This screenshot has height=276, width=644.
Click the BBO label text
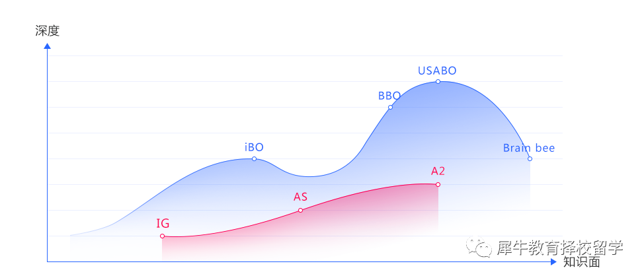click(389, 96)
